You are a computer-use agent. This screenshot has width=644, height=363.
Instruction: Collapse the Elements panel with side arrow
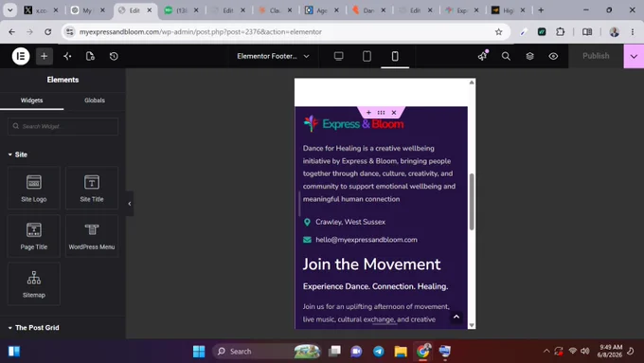(130, 204)
